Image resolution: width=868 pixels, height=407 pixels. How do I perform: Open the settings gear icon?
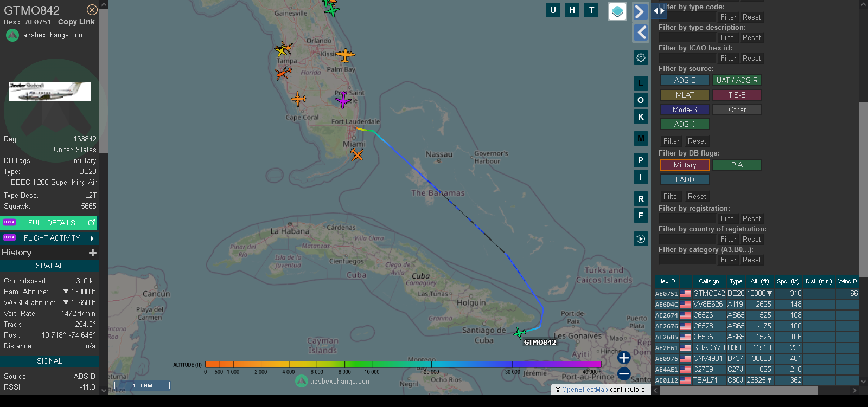click(x=641, y=57)
